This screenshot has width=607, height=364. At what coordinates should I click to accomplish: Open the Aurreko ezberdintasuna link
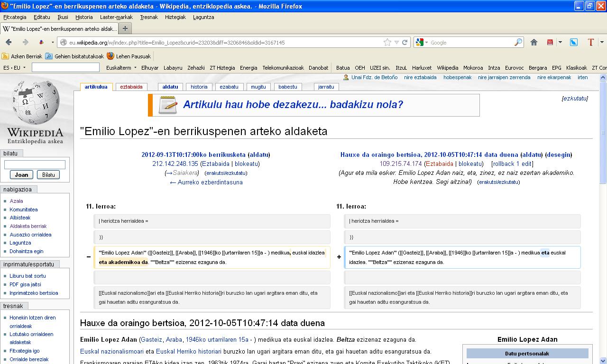[x=206, y=182]
